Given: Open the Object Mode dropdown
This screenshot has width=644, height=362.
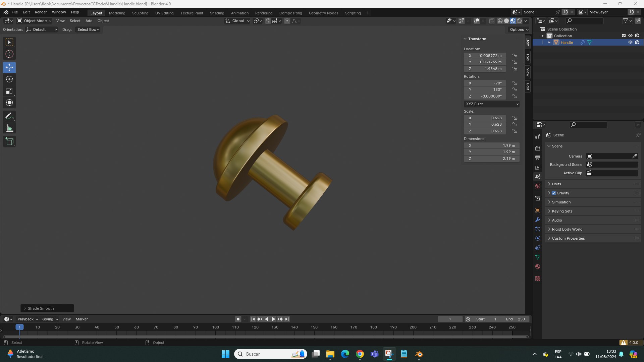Looking at the screenshot, I should [34, 21].
